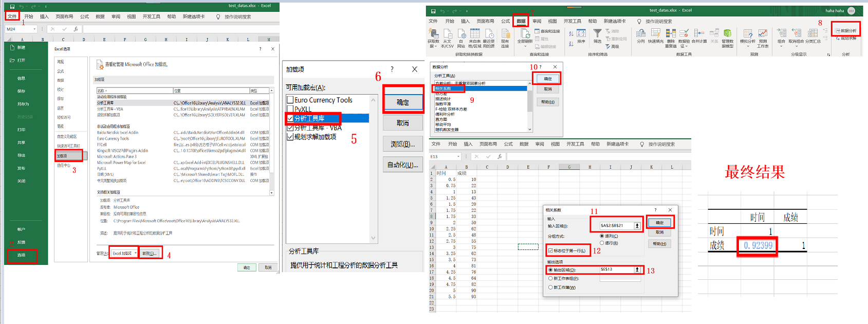
Task: Click 来自表格/区域 icon in ribbon
Action: [475, 34]
